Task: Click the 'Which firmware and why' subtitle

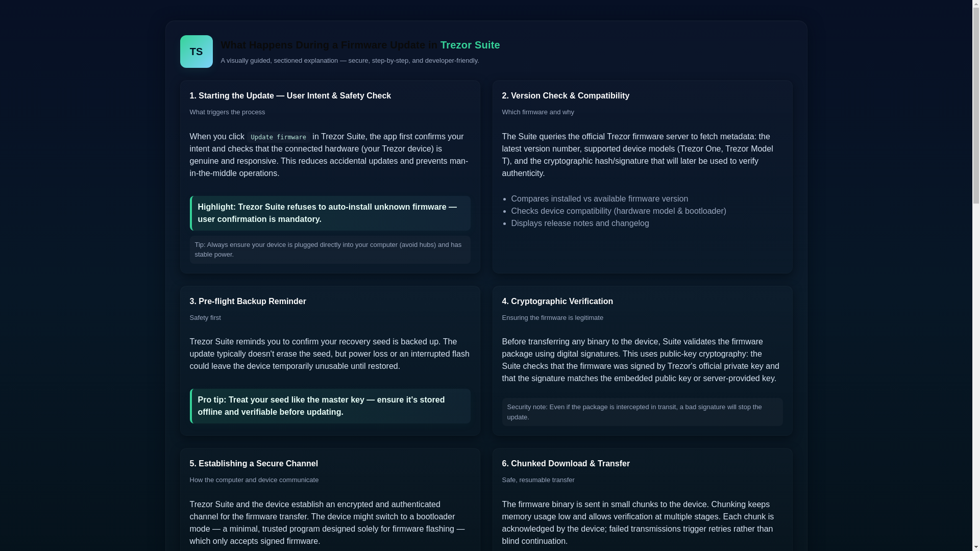Action: click(x=537, y=112)
